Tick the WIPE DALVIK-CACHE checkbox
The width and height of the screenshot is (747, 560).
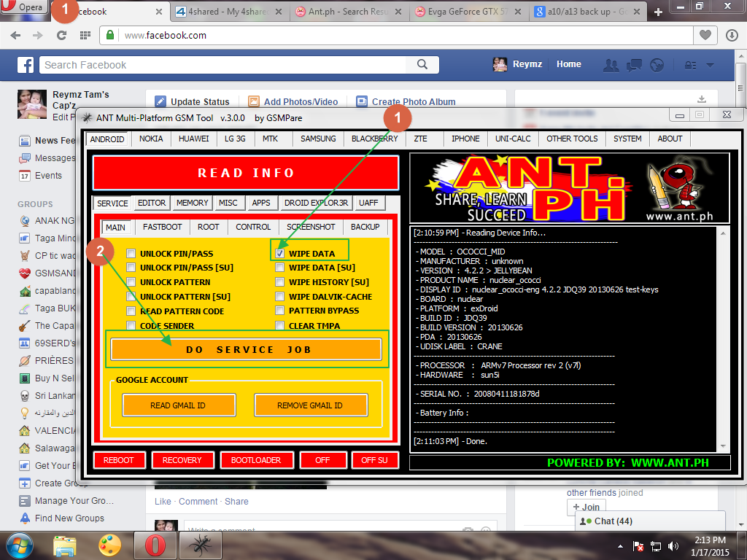pos(280,297)
